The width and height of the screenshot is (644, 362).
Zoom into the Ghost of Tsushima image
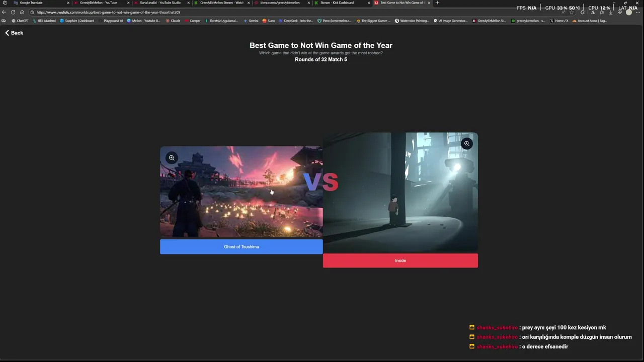coord(172,158)
